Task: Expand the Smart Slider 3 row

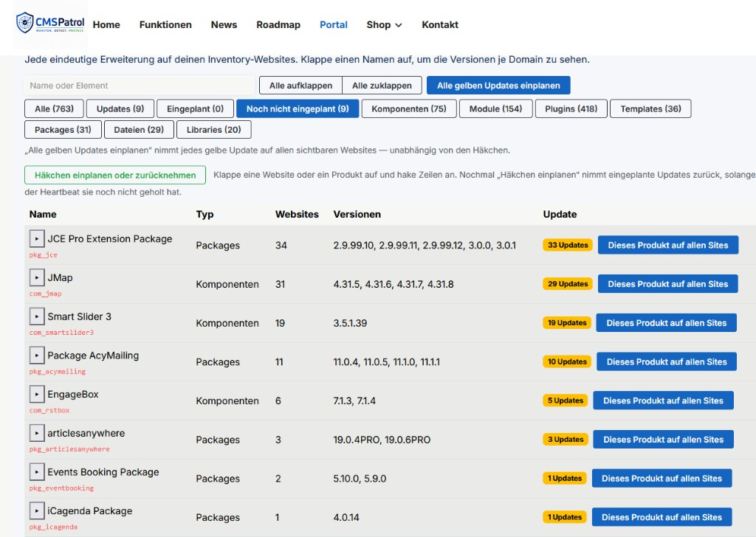Action: (x=37, y=316)
